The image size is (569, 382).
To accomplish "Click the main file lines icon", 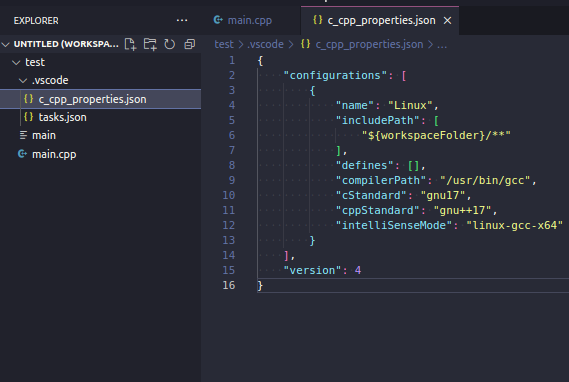I will tap(23, 135).
